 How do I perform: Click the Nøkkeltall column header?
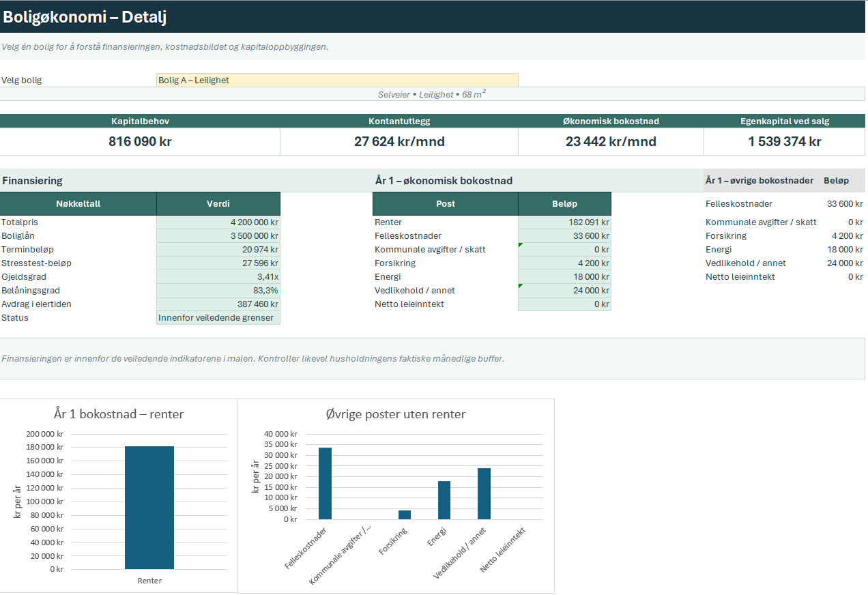click(78, 203)
